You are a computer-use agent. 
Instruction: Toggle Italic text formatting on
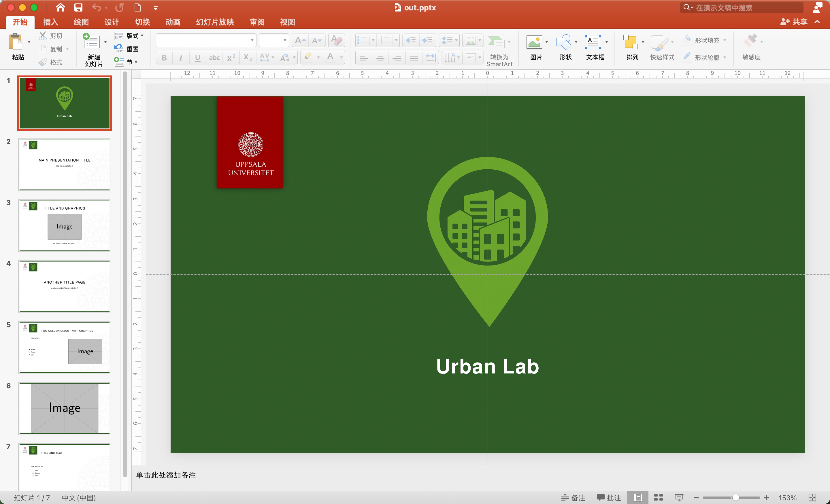point(180,57)
